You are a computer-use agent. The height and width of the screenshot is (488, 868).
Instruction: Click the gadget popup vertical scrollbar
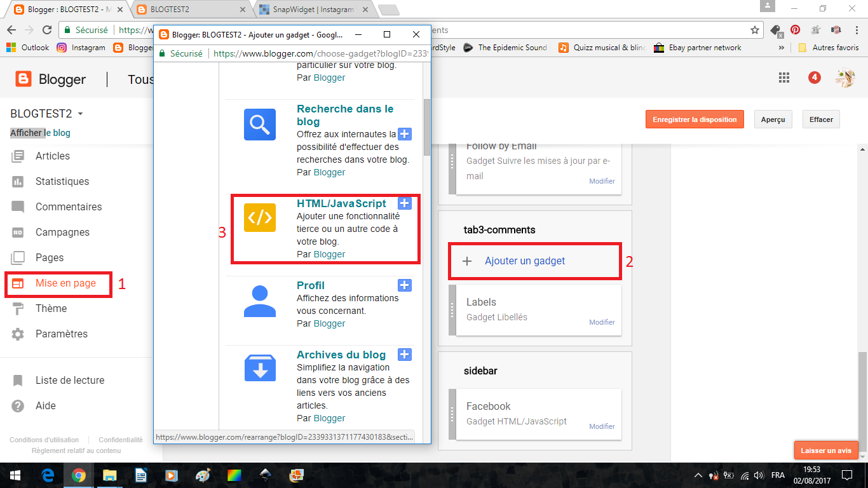[x=427, y=127]
